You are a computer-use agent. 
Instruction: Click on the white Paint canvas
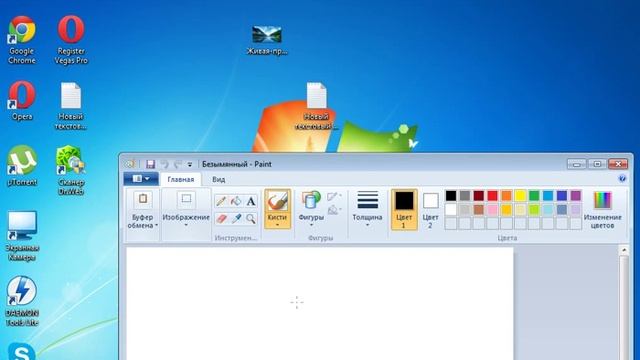[x=320, y=303]
